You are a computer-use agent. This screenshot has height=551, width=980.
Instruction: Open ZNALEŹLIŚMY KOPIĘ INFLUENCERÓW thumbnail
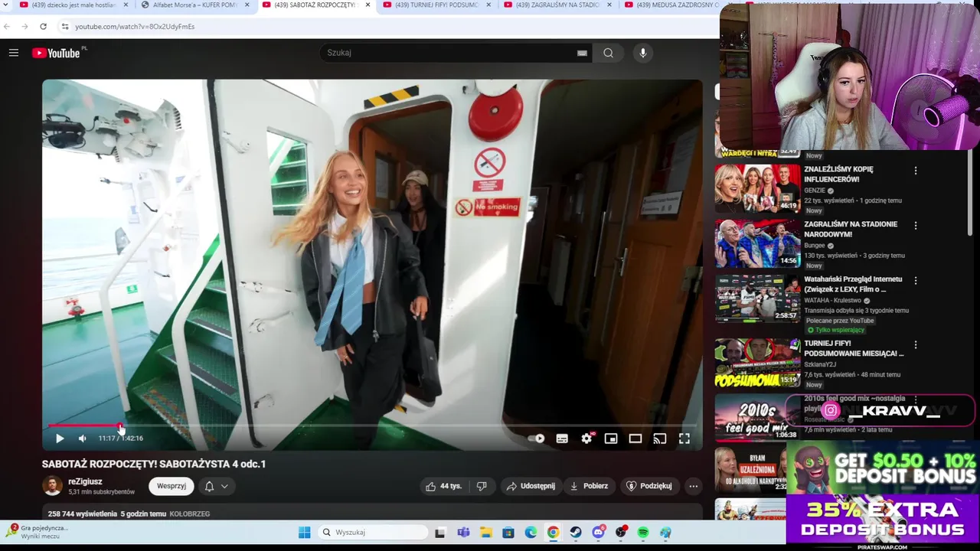point(757,188)
